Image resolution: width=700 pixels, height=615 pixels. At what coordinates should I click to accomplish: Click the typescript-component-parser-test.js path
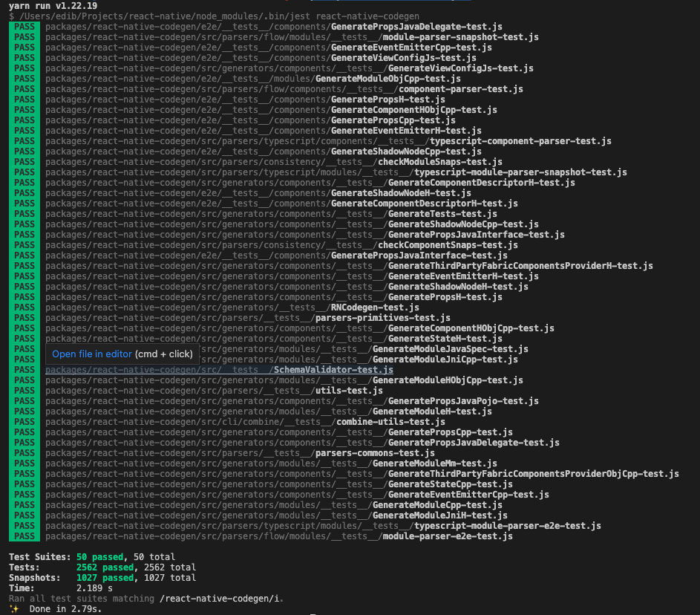point(329,141)
